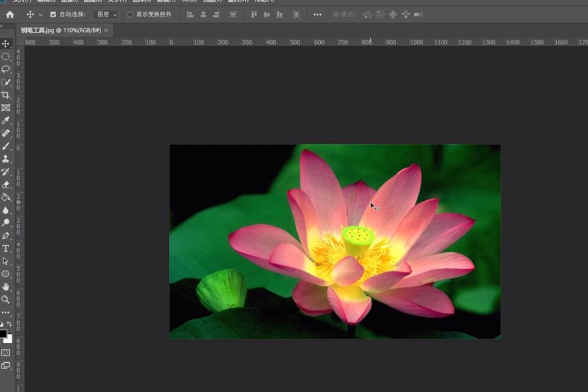Image resolution: width=588 pixels, height=392 pixels.
Task: Select 3D pan mode icon
Action: pyautogui.click(x=393, y=15)
